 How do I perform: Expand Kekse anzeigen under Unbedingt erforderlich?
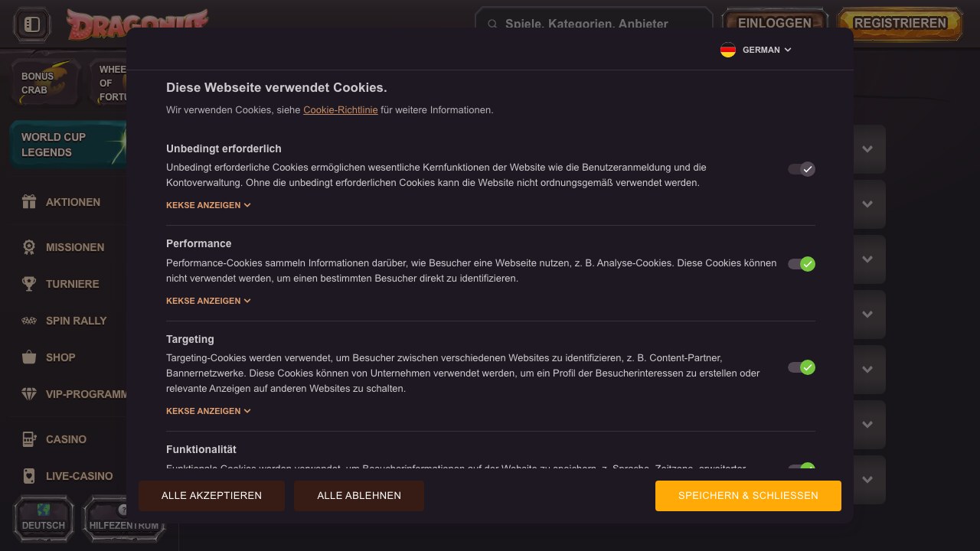tap(208, 205)
